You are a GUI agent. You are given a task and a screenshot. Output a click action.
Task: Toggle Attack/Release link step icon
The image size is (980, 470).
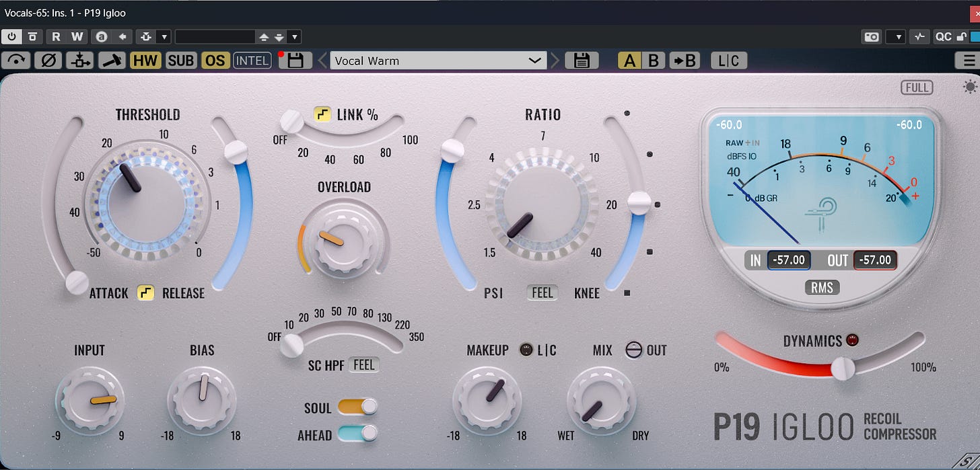tap(145, 292)
